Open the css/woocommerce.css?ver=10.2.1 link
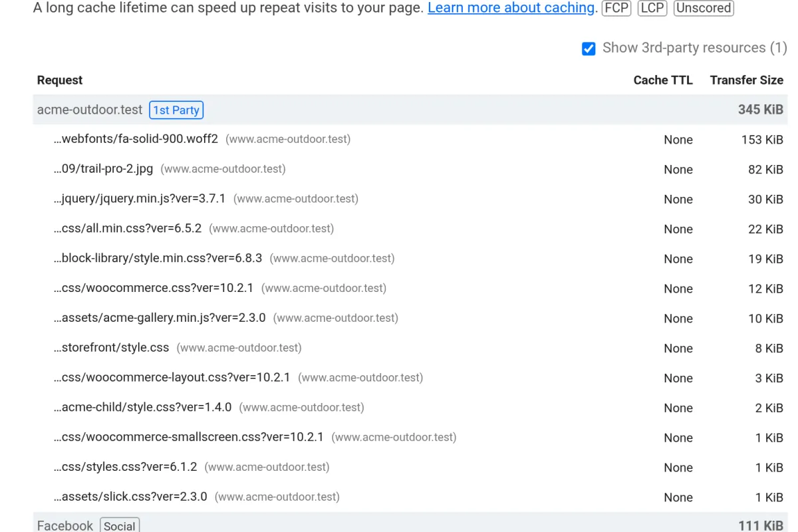Screen dimensions: 798x532 (154, 288)
